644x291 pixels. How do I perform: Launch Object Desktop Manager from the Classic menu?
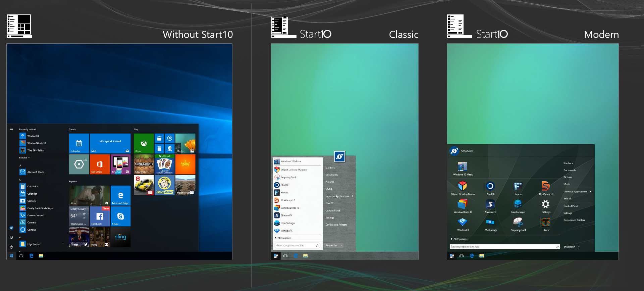[x=294, y=170]
